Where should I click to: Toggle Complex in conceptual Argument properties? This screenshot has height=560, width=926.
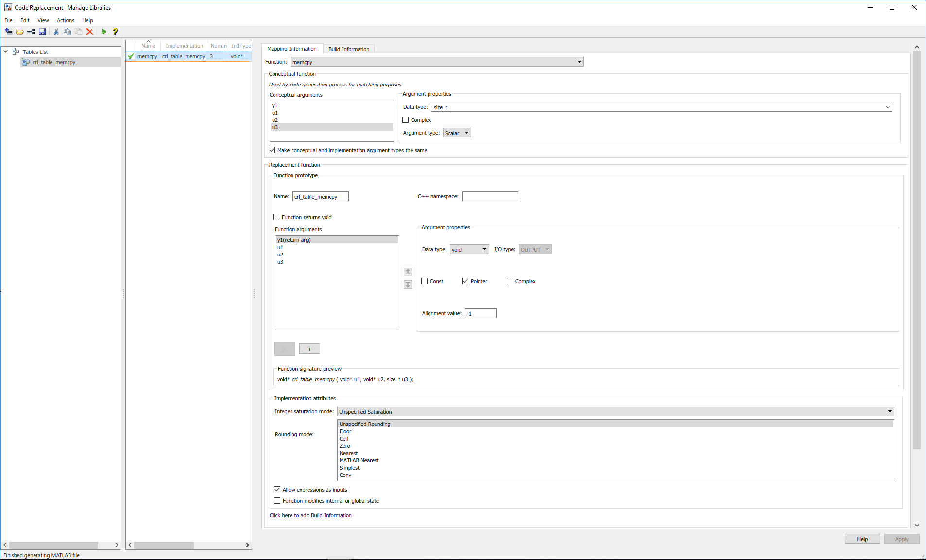click(x=406, y=120)
